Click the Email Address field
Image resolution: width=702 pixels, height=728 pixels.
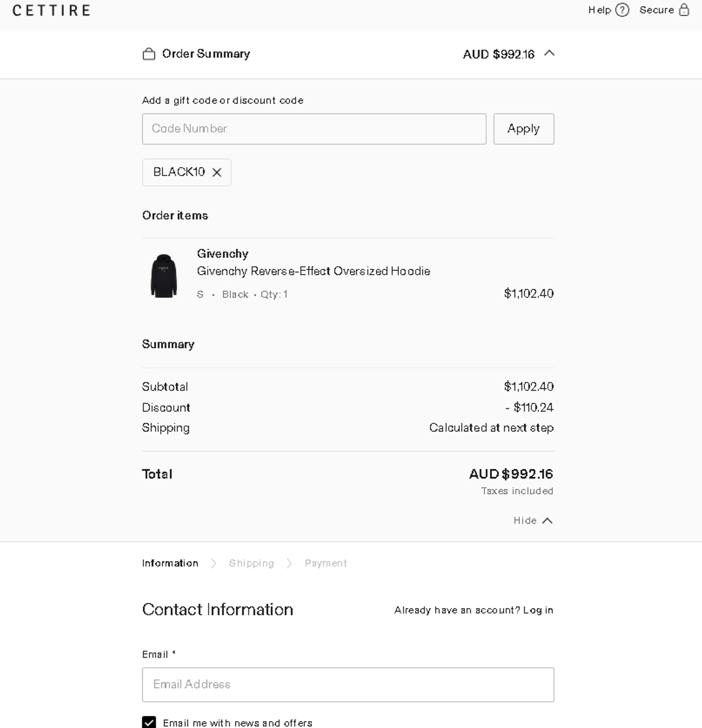point(348,684)
